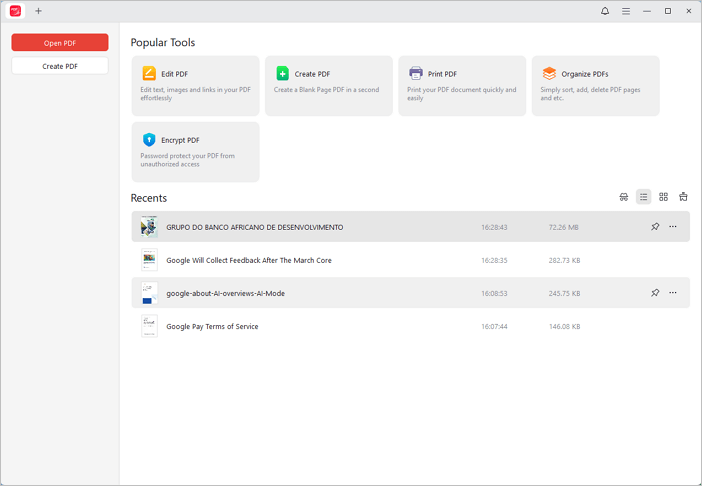Maximize the application window
Image resolution: width=702 pixels, height=486 pixels.
[x=668, y=11]
